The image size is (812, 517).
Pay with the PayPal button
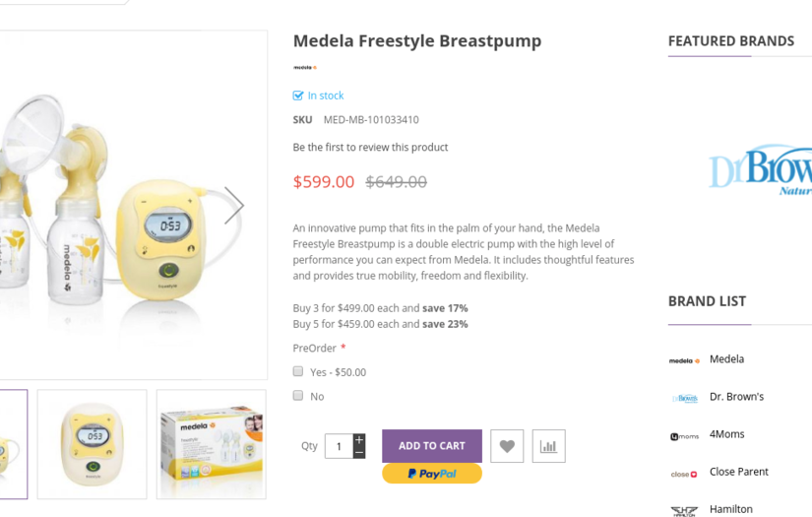click(x=432, y=474)
